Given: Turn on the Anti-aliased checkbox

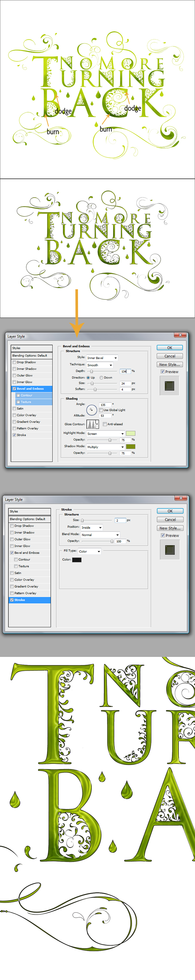Looking at the screenshot, I should coord(105,424).
